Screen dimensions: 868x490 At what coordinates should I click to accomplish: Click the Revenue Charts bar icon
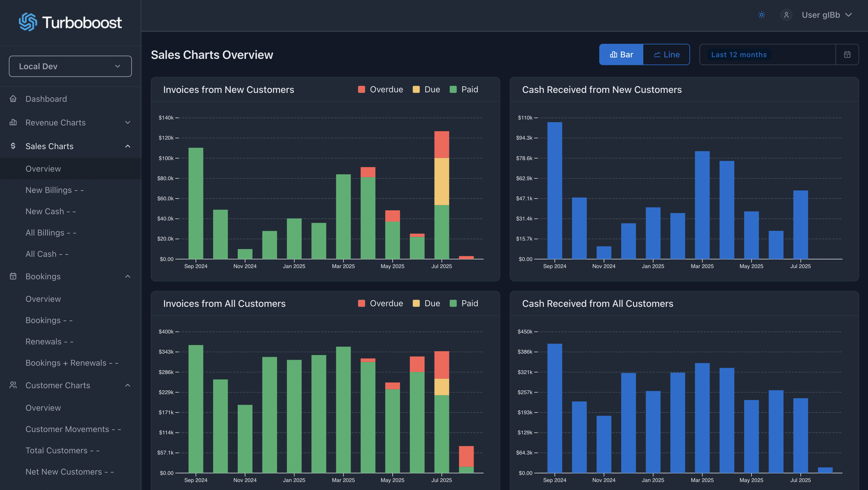tap(13, 122)
